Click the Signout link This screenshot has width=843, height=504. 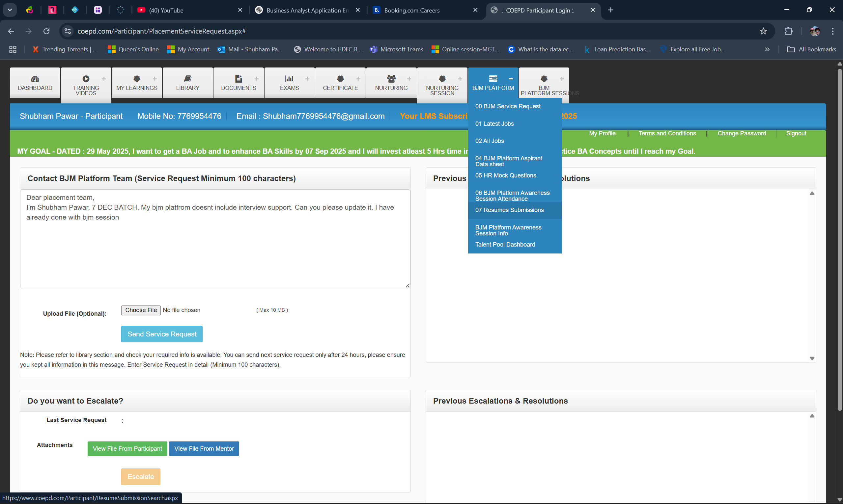pos(796,133)
